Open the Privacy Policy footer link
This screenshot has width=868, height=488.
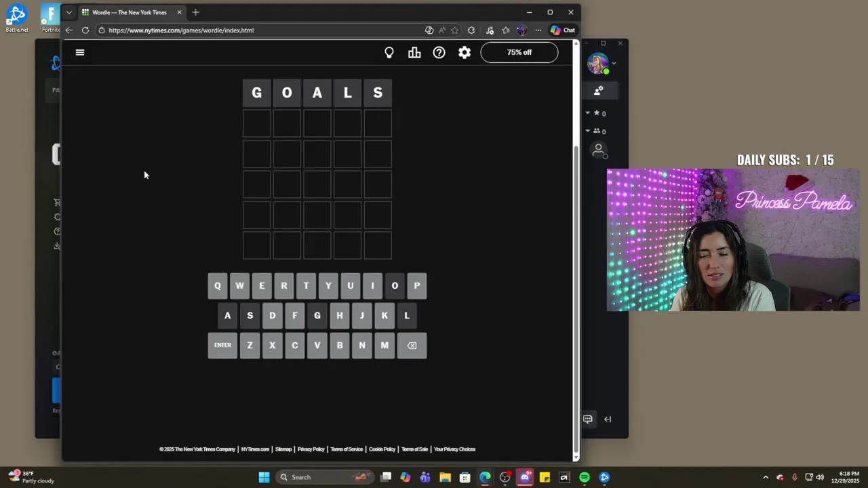(311, 449)
